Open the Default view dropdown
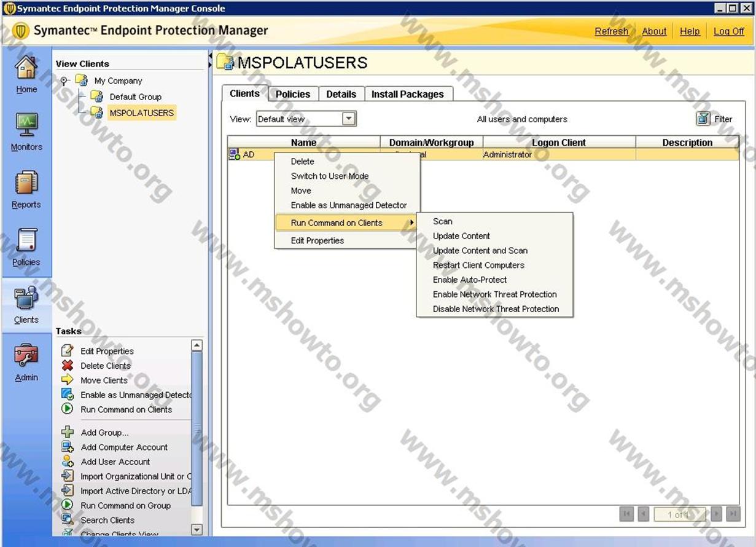The width and height of the screenshot is (756, 547). coord(349,119)
